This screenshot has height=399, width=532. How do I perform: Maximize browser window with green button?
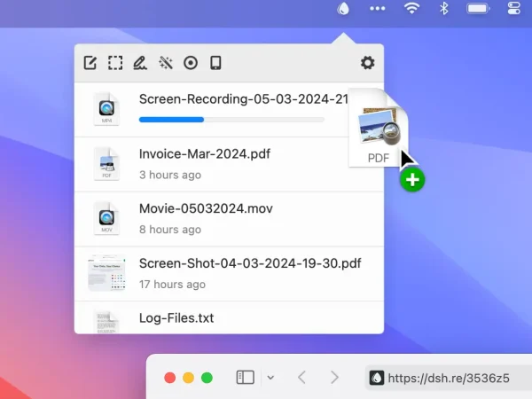207,378
